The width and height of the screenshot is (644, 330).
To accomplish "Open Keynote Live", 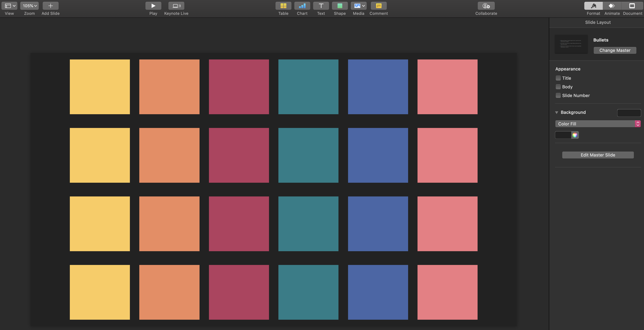I will (x=176, y=6).
